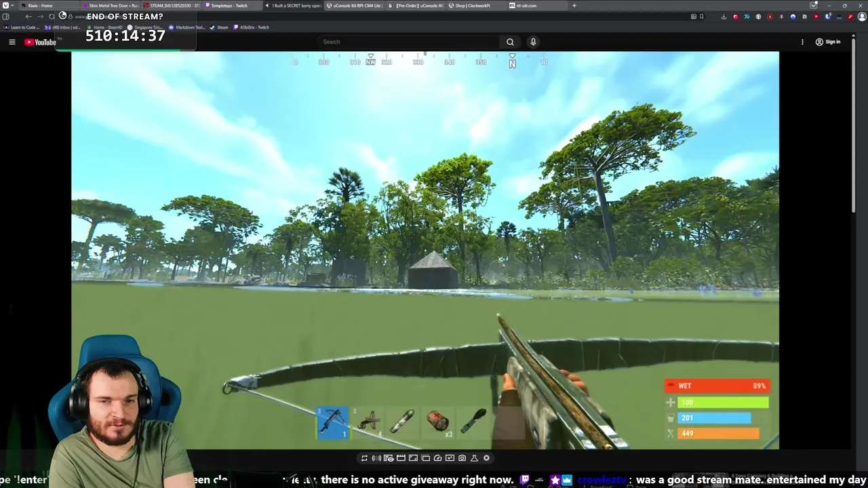
Task: Open YouTube settings three-dot menu
Action: click(x=802, y=42)
